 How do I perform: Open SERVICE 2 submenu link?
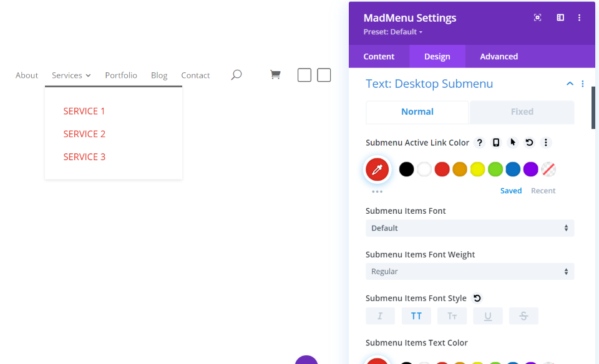coord(84,134)
